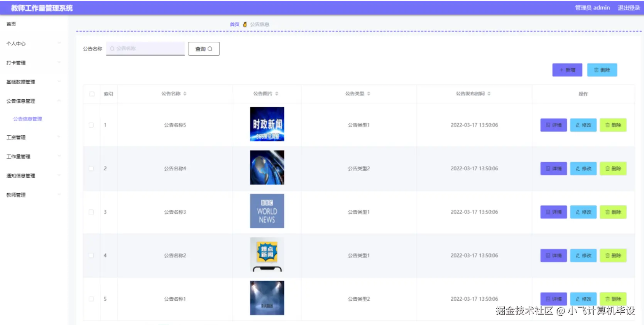644x325 pixels.
Task: Click 退出登录 in the top bar
Action: coord(629,8)
